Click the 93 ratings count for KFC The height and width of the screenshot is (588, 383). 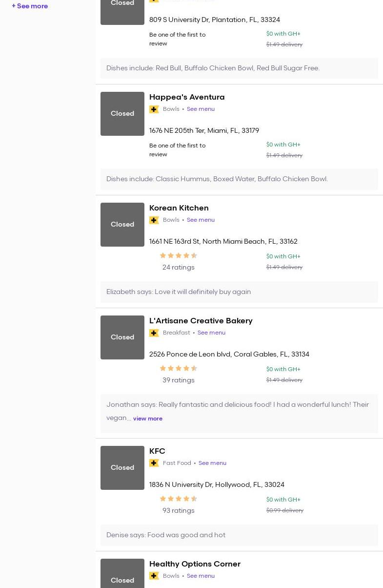tap(179, 511)
